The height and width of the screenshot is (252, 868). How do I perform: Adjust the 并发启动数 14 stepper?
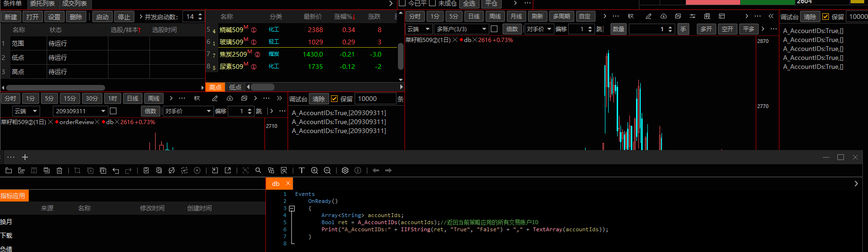click(200, 17)
